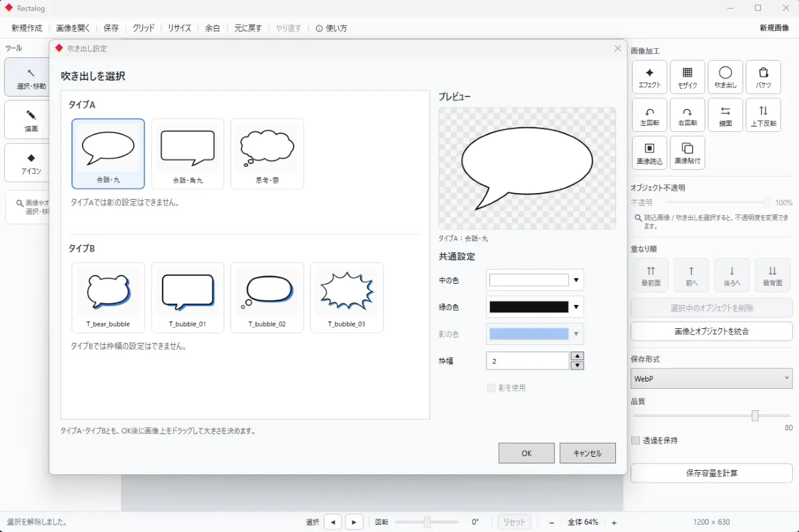Click the 回転 rotation slider handle
Viewport: 799px width, 532px height.
(x=427, y=522)
